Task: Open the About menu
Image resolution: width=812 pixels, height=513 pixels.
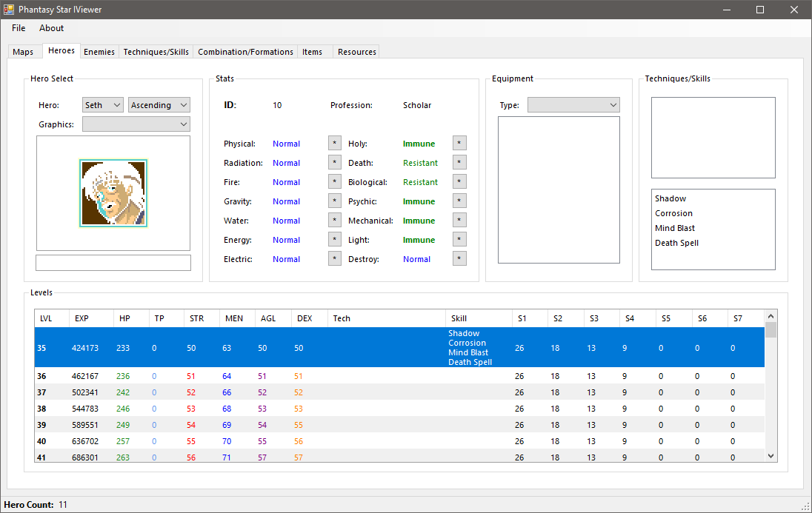Action: coord(51,28)
